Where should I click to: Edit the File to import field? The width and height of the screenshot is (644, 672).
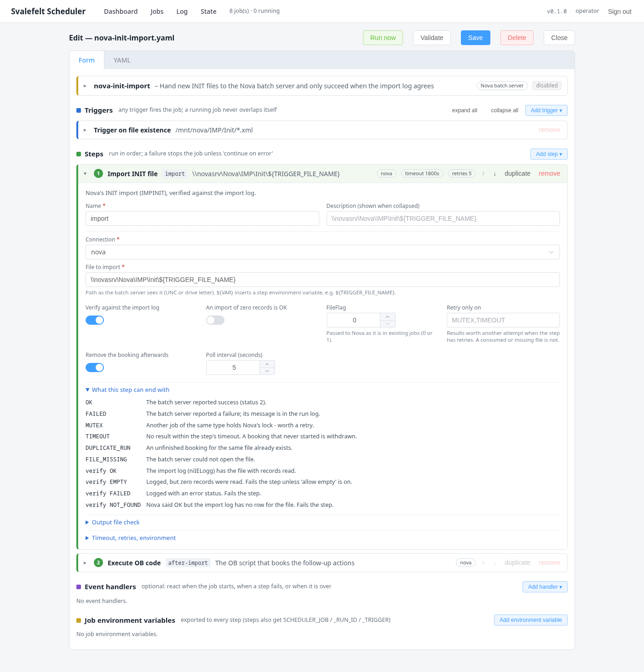pyautogui.click(x=322, y=280)
